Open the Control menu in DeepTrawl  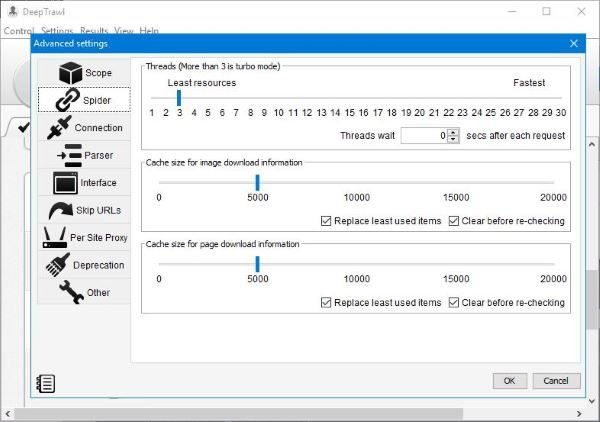pos(19,31)
